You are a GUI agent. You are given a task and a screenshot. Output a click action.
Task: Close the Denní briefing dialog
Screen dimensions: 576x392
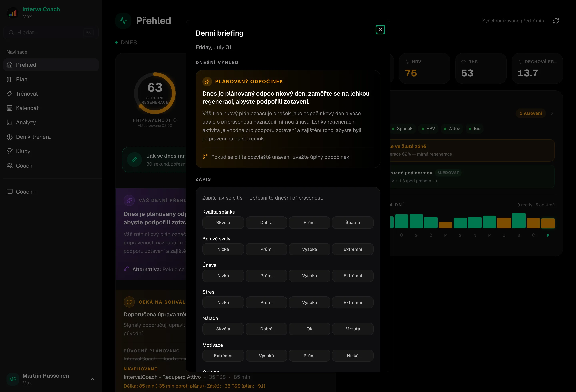[380, 30]
